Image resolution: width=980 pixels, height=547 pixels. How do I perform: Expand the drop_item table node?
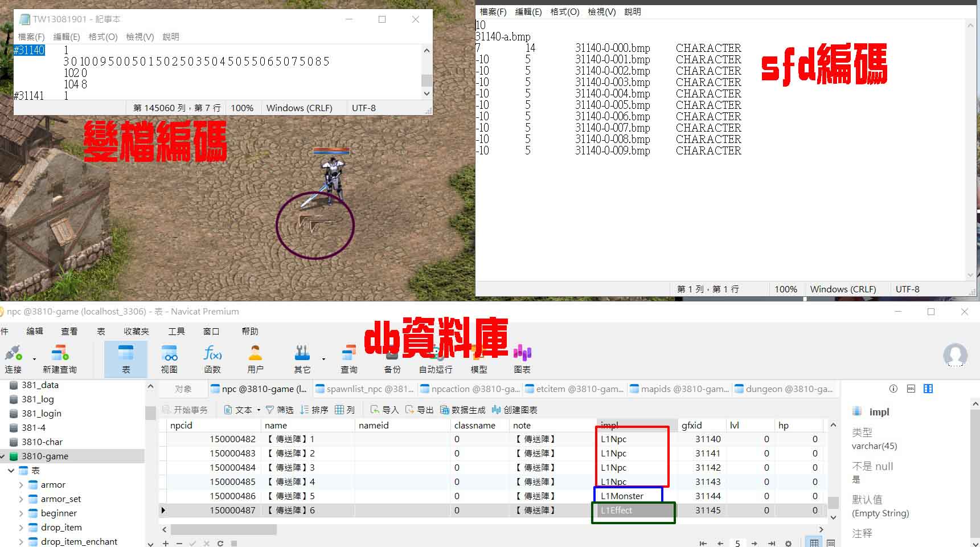21,528
